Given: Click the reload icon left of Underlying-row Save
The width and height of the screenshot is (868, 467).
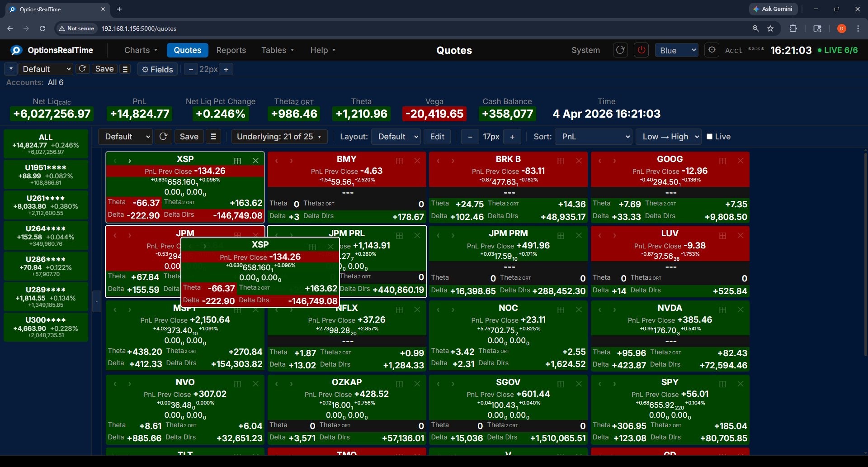Looking at the screenshot, I should pos(164,137).
